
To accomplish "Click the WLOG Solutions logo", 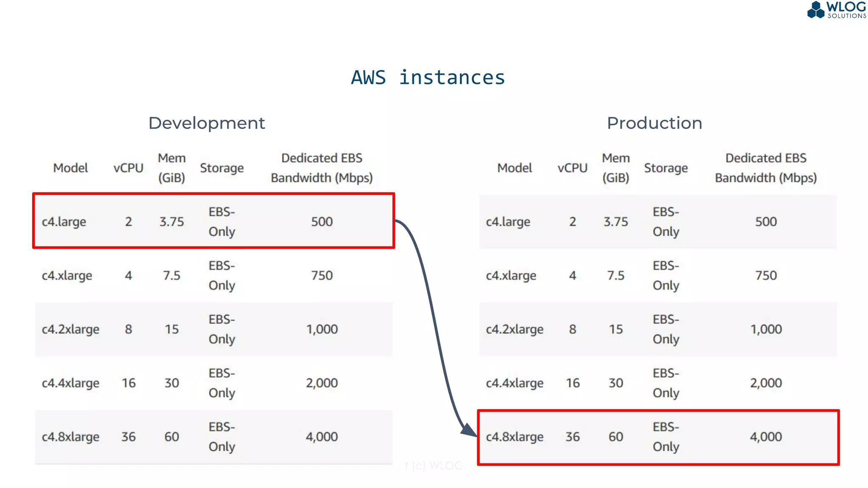I will 836,10.
